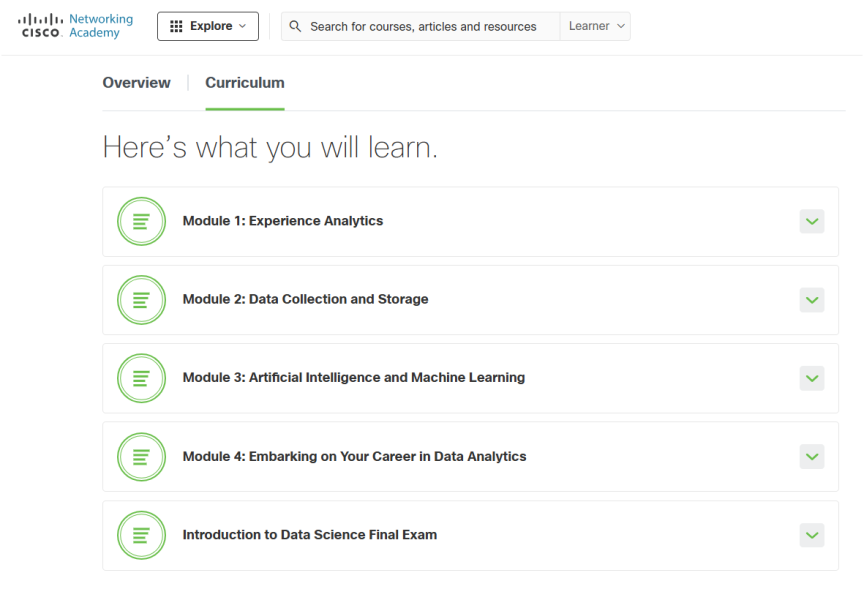
Task: Click the Module 3 circular document icon
Action: [x=142, y=378]
